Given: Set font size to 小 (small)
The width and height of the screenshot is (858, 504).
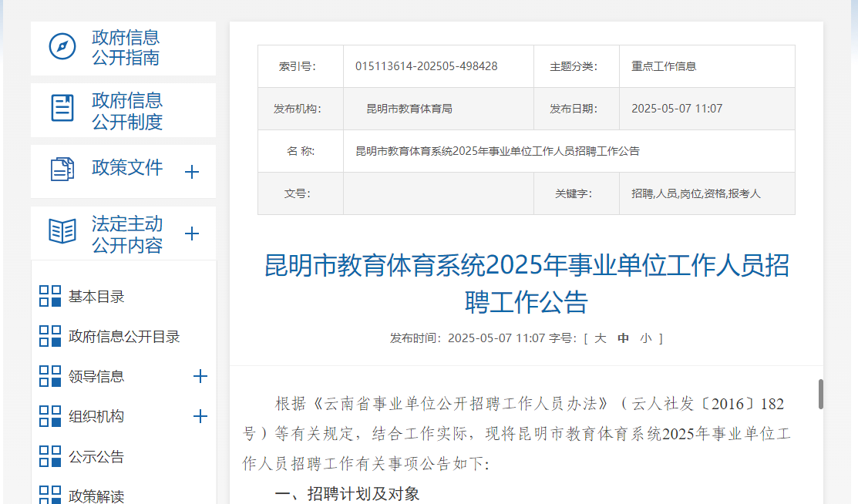Looking at the screenshot, I should pos(645,338).
